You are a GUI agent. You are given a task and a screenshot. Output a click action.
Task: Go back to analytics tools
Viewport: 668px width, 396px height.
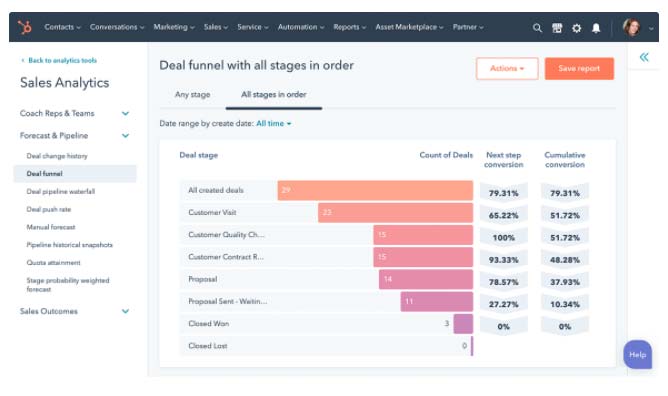(x=59, y=60)
